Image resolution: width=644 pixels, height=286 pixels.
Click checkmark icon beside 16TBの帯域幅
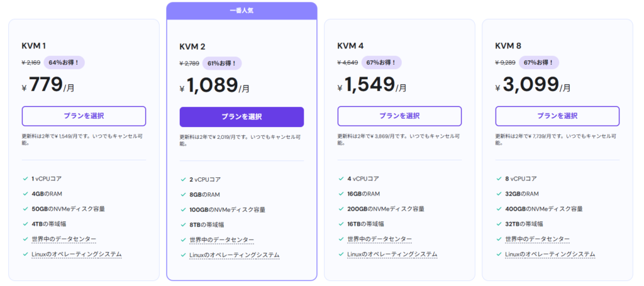340,224
